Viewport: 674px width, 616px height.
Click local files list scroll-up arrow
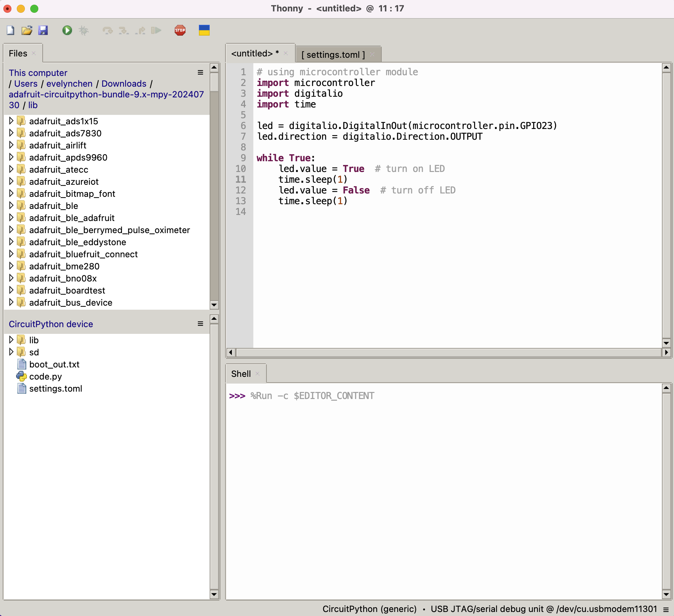pyautogui.click(x=214, y=68)
